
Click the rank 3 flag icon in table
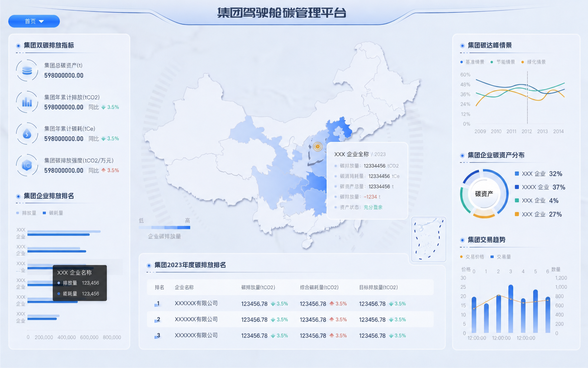(157, 336)
